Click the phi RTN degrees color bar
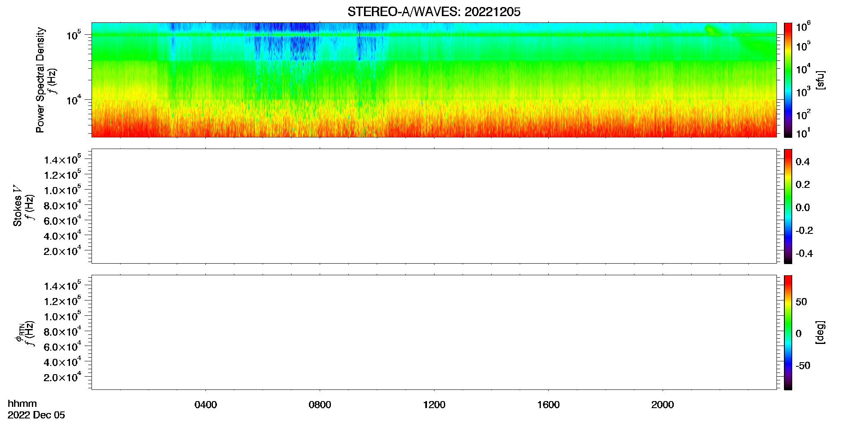Image resolution: width=868 pixels, height=447 pixels. pos(788,332)
